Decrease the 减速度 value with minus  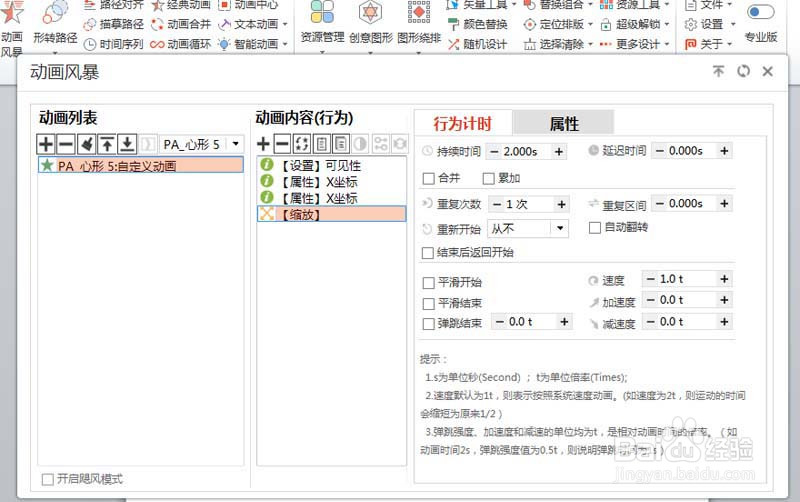pyautogui.click(x=651, y=322)
